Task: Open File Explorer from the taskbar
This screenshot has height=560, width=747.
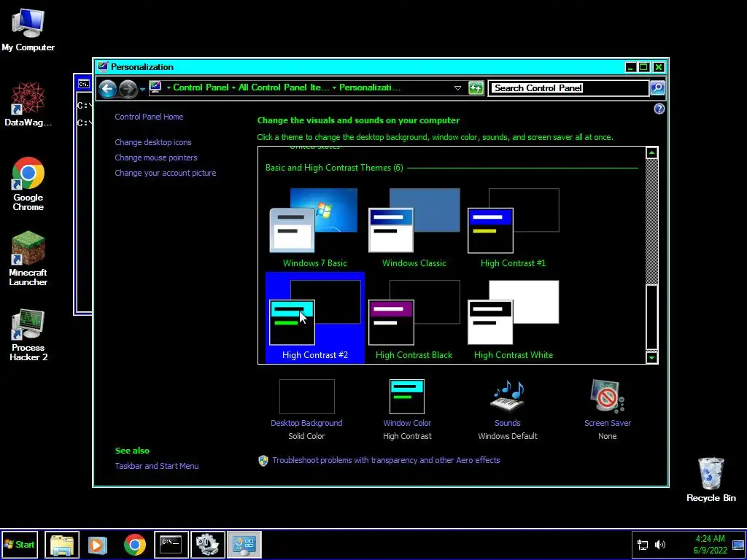Action: 62,544
